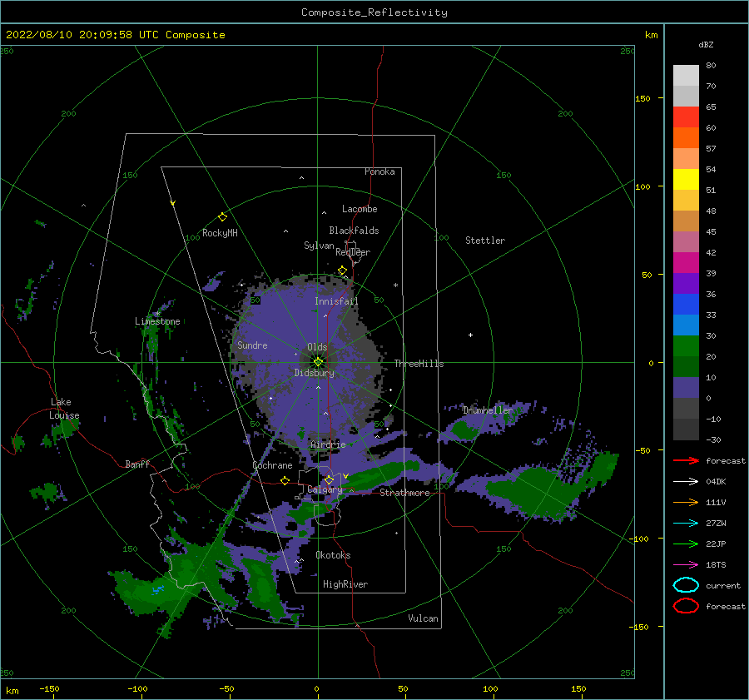Select the dark gray -10 dBZ swatch
Viewport: 749px width, 700px height.
point(686,429)
